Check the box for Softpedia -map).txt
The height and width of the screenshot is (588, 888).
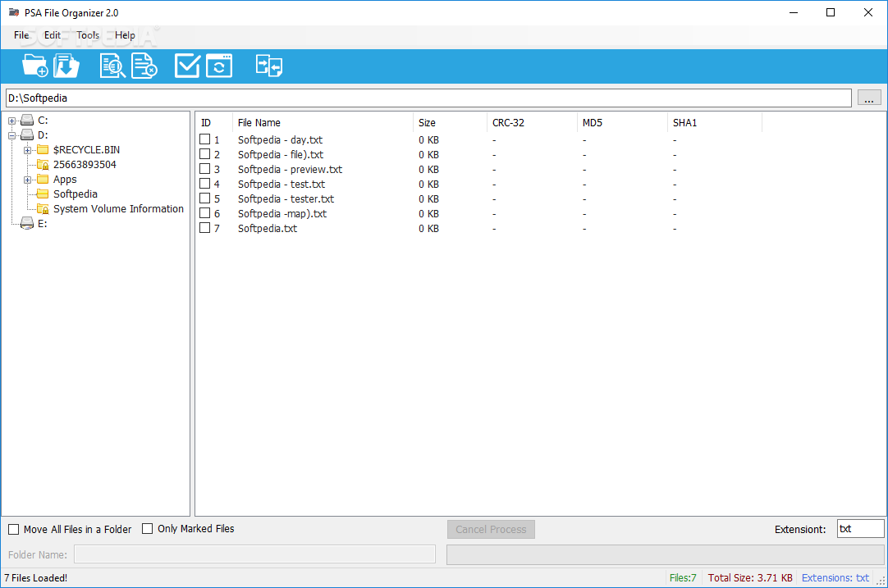click(205, 212)
